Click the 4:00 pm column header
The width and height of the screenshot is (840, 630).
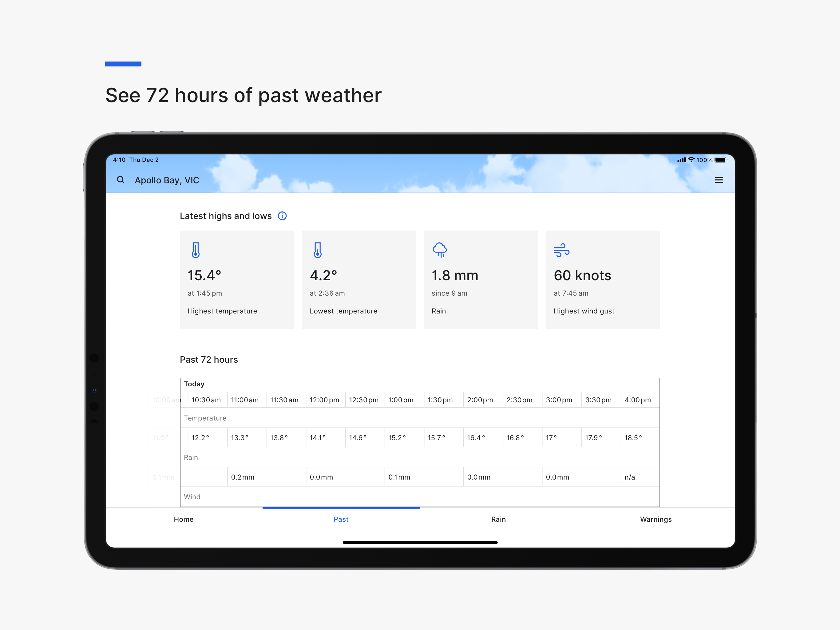638,400
